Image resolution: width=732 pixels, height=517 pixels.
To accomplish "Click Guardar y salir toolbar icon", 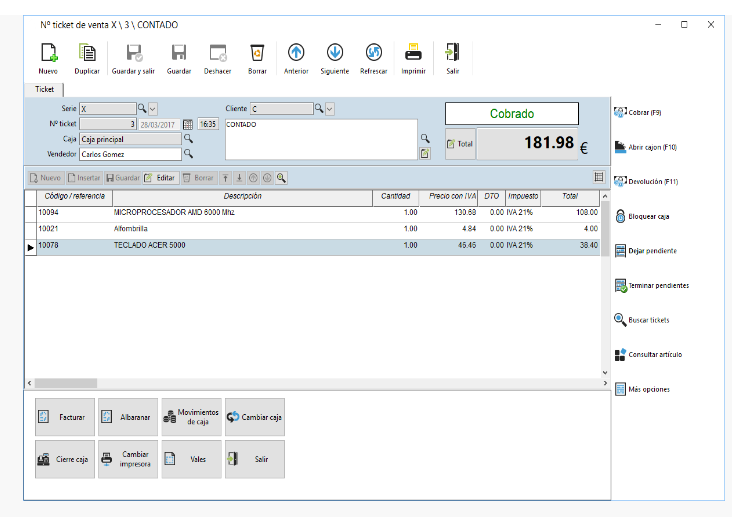I will (x=133, y=58).
